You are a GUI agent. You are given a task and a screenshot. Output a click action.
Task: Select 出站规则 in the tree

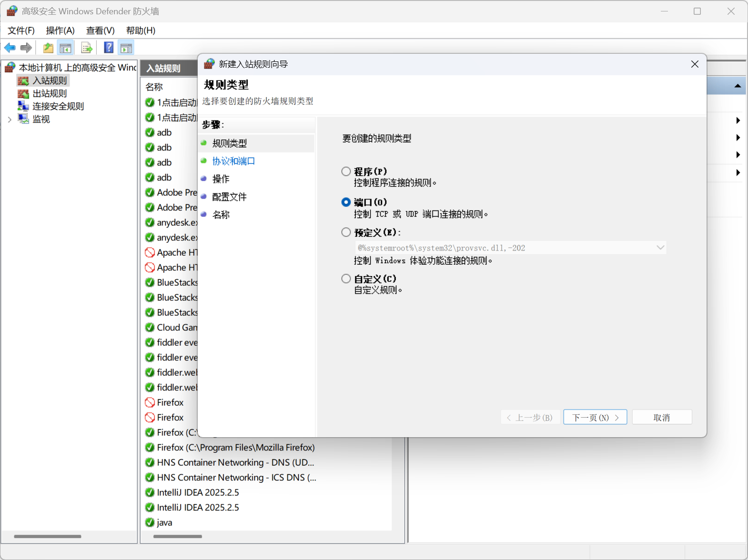pos(50,93)
